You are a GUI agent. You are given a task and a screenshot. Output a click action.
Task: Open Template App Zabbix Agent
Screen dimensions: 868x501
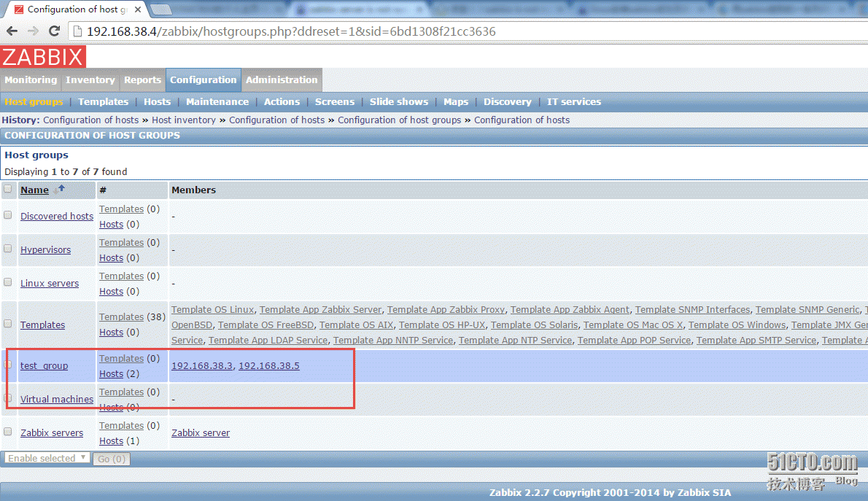point(570,310)
